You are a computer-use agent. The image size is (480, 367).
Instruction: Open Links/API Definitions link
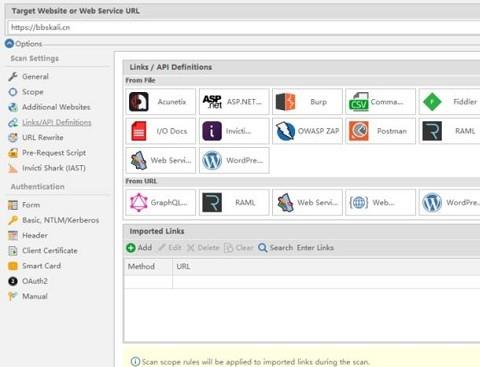click(x=57, y=122)
